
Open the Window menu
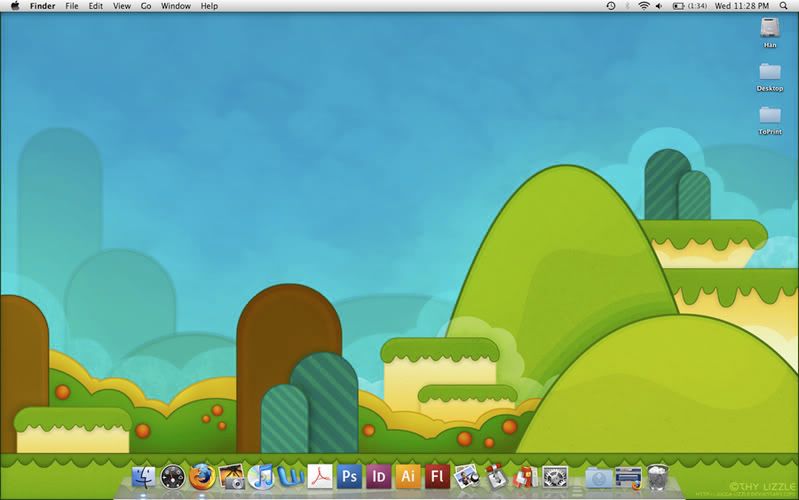(x=176, y=6)
